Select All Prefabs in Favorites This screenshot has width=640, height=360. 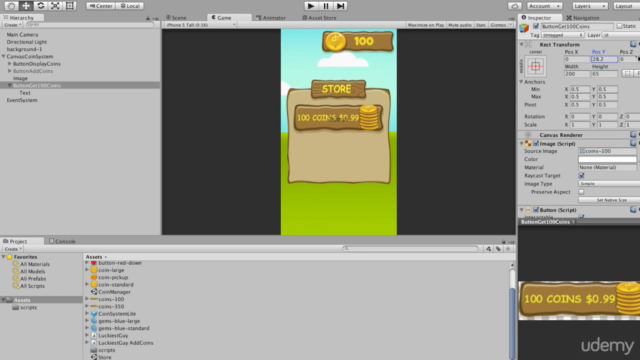point(33,279)
